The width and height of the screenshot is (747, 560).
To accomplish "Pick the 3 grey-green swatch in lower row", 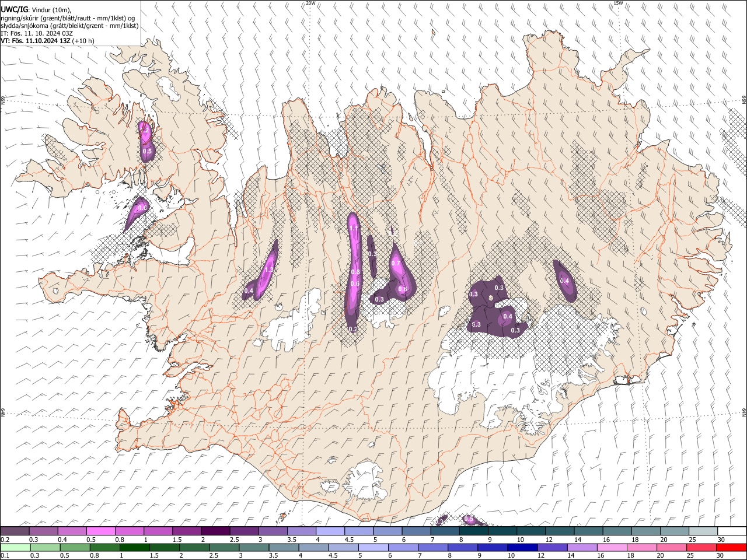I will coord(253,547).
